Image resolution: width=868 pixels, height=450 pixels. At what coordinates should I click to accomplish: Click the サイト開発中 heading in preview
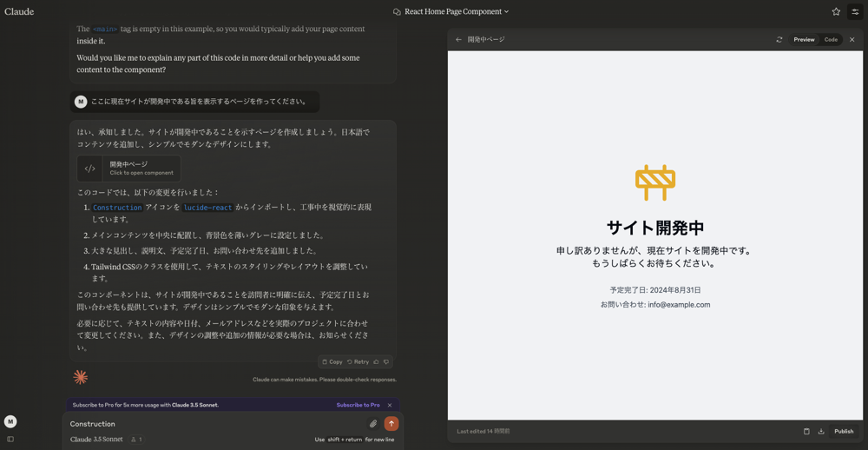click(654, 228)
